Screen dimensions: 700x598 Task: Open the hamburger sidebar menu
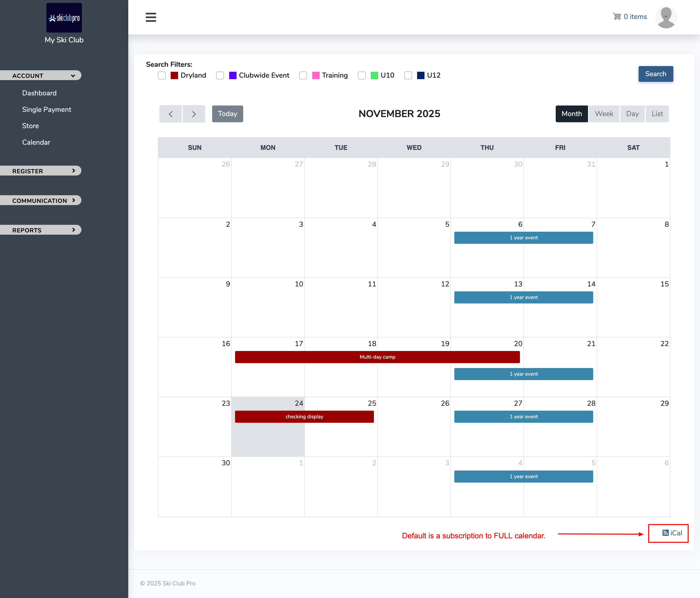coord(151,17)
